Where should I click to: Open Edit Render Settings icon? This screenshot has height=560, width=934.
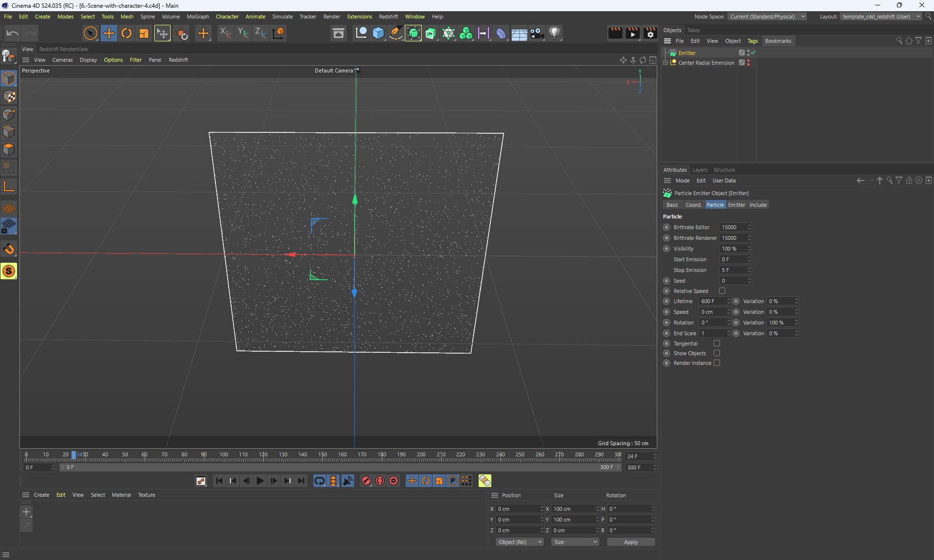click(650, 33)
